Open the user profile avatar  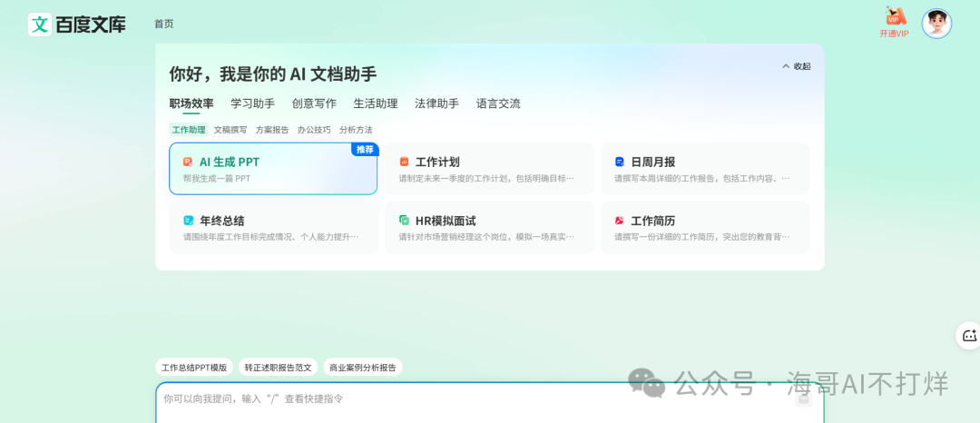[x=936, y=24]
